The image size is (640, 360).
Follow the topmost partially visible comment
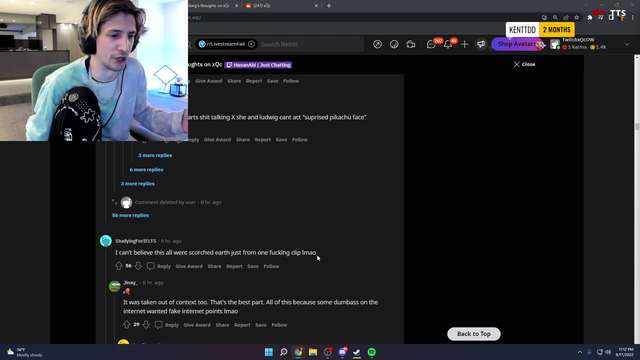pyautogui.click(x=291, y=81)
